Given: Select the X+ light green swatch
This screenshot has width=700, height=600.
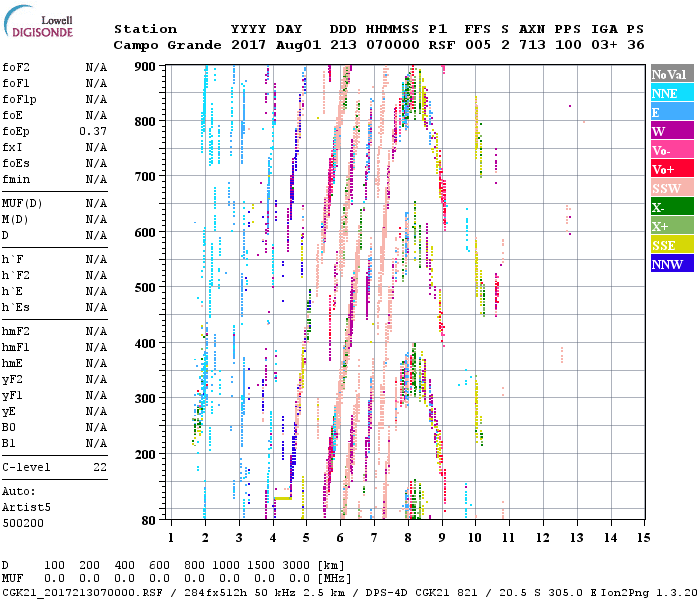Looking at the screenshot, I should [x=672, y=225].
